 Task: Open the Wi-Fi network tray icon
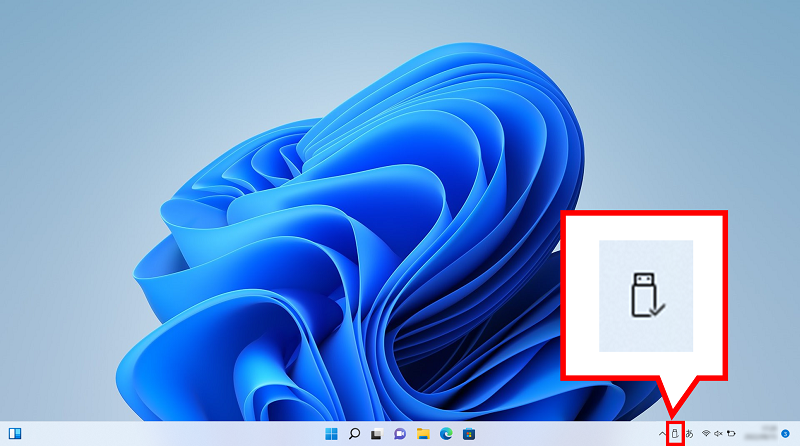point(706,434)
